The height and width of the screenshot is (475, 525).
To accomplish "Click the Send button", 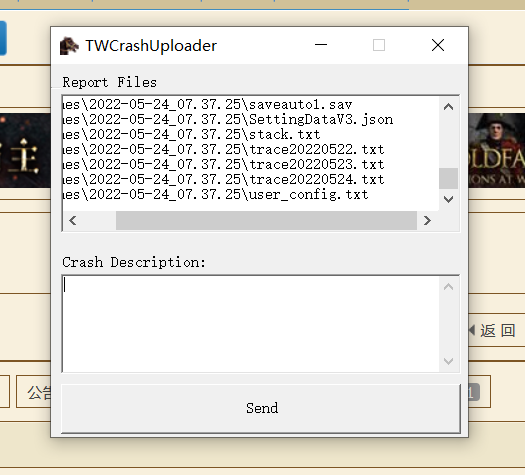I will point(261,408).
